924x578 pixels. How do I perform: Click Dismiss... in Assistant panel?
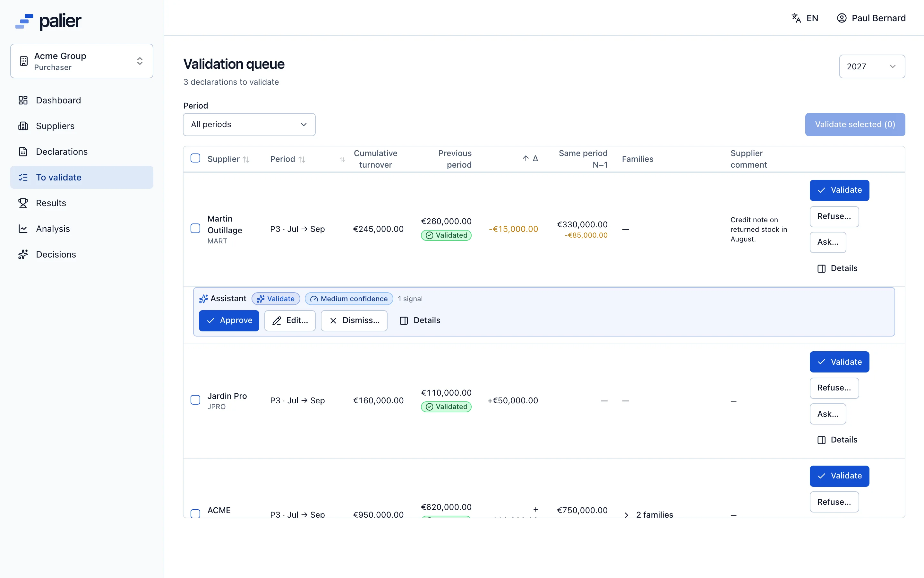354,320
